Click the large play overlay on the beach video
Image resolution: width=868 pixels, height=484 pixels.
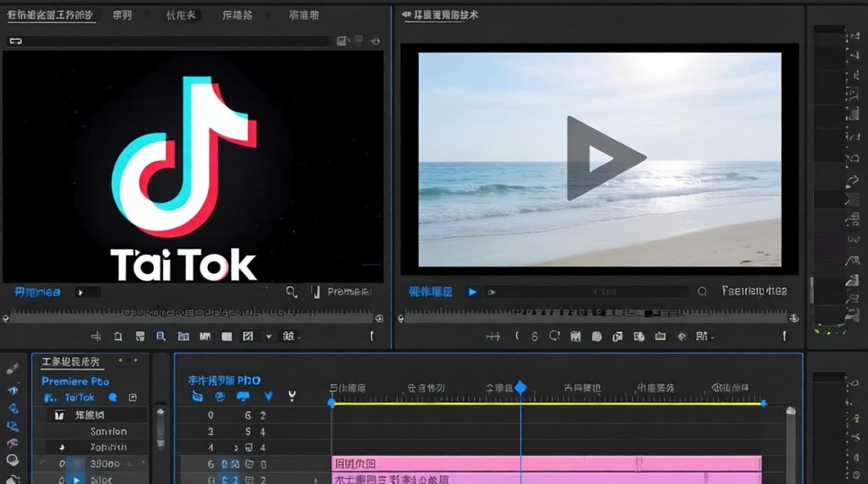(606, 158)
